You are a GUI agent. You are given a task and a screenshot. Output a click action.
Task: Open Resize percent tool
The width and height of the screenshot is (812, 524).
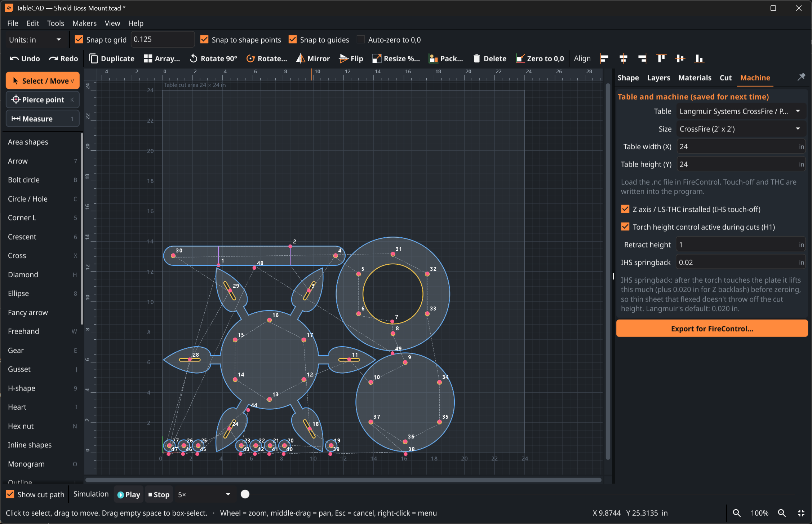pyautogui.click(x=396, y=58)
